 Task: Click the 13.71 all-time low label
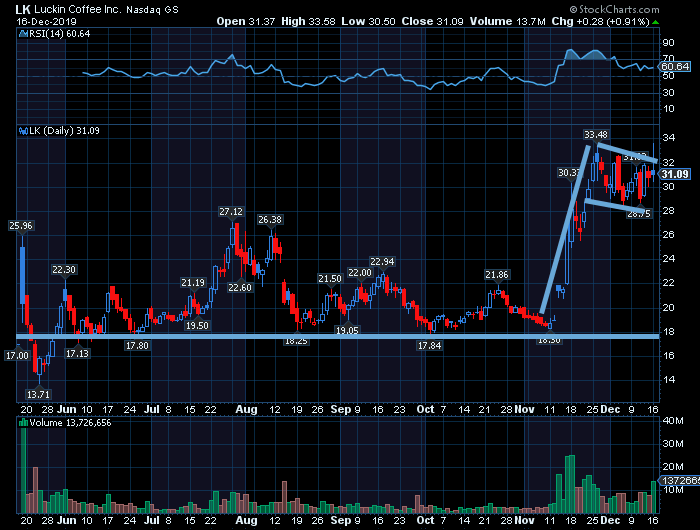coord(38,395)
